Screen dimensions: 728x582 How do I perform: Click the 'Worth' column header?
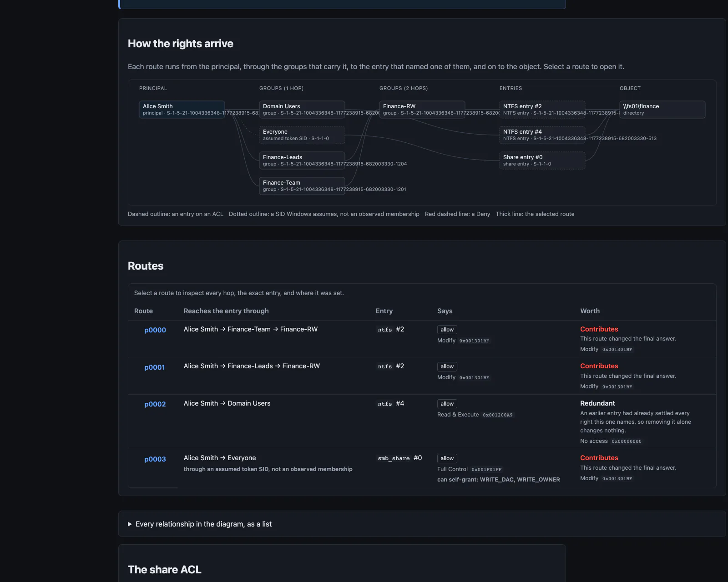[x=590, y=311]
